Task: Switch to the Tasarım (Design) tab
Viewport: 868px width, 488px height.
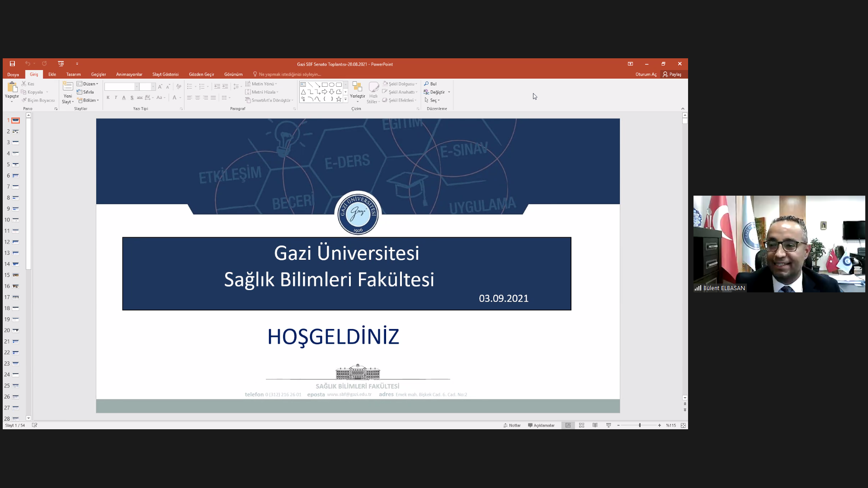Action: tap(74, 75)
